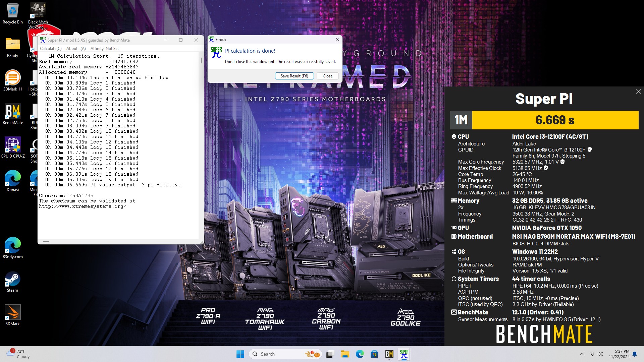Click the 32 GB DDR5, 31.85 GB active text
Screen dimensions: 644x362
(x=550, y=201)
